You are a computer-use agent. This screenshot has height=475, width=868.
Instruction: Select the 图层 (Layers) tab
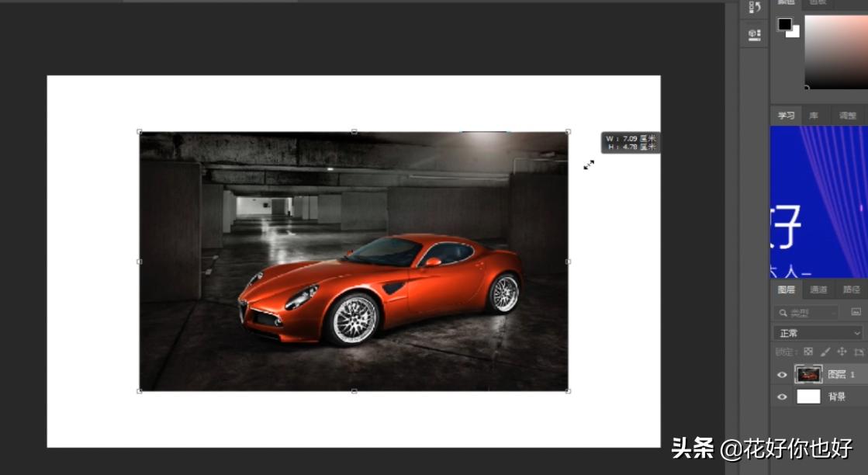[x=786, y=290]
